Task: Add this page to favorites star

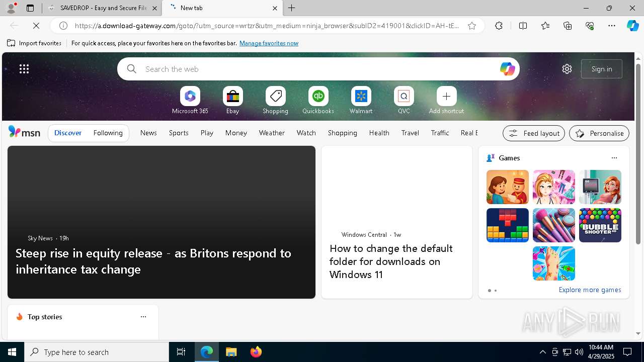Action: (472, 26)
